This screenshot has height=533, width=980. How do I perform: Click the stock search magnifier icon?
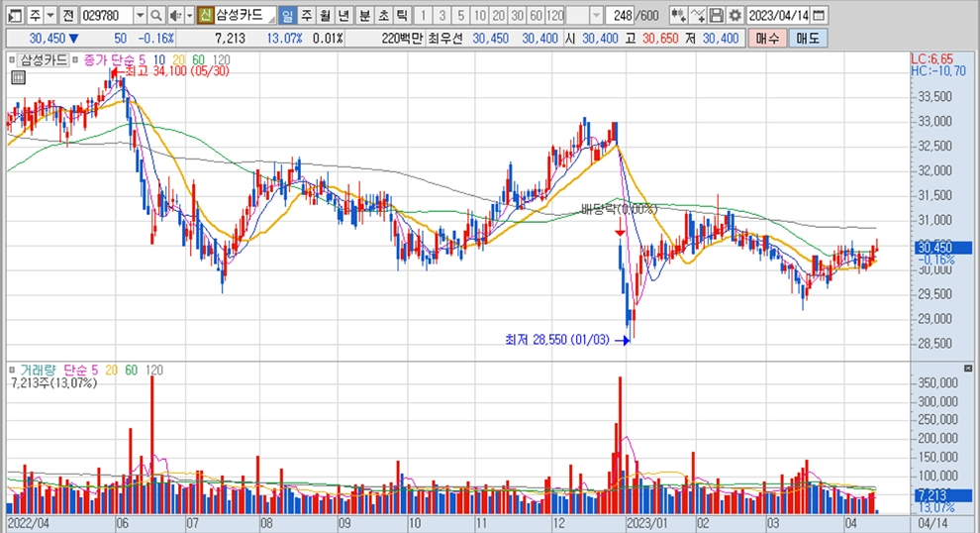[x=156, y=16]
